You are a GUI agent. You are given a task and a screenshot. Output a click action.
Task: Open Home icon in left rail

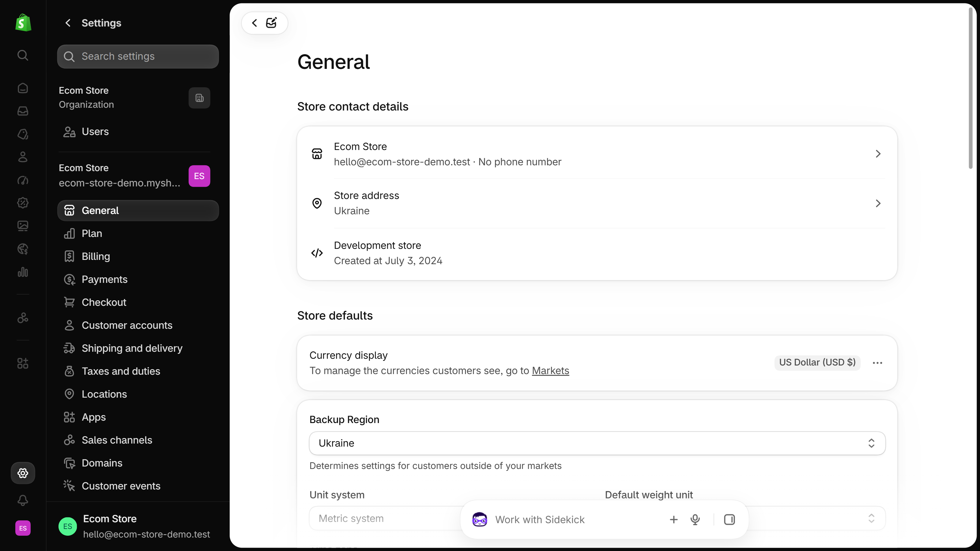(x=23, y=88)
